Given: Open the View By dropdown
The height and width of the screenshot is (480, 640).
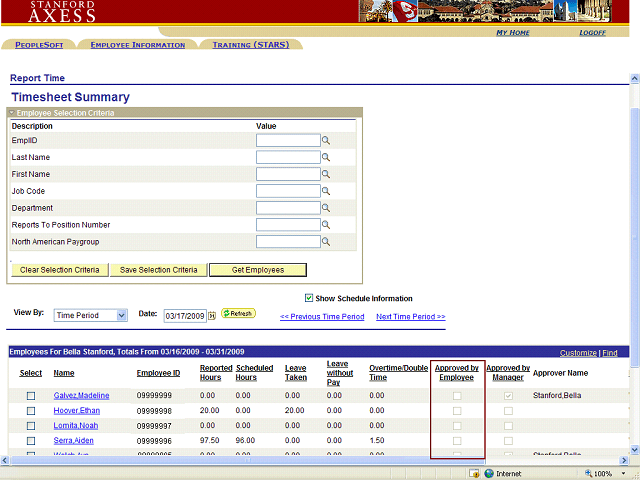Looking at the screenshot, I should [91, 315].
